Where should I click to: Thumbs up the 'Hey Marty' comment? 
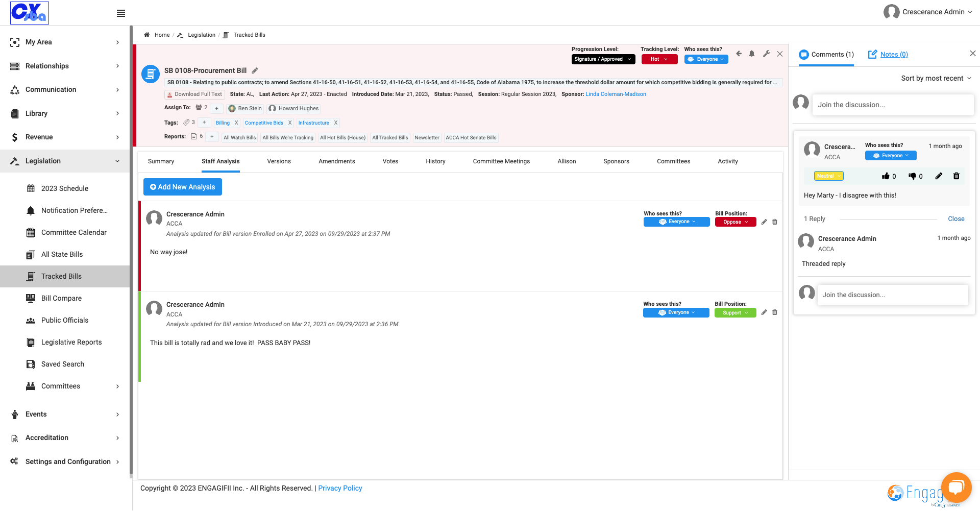click(886, 176)
